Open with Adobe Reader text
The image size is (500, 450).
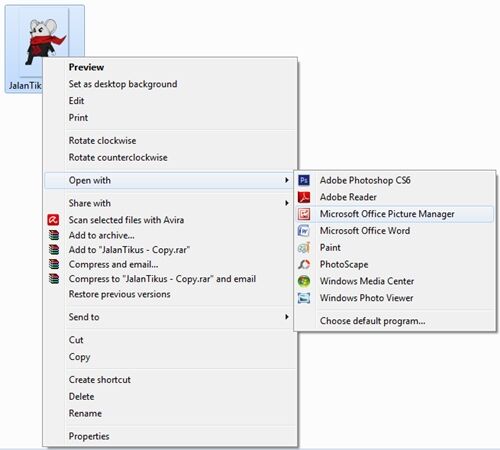coord(348,197)
